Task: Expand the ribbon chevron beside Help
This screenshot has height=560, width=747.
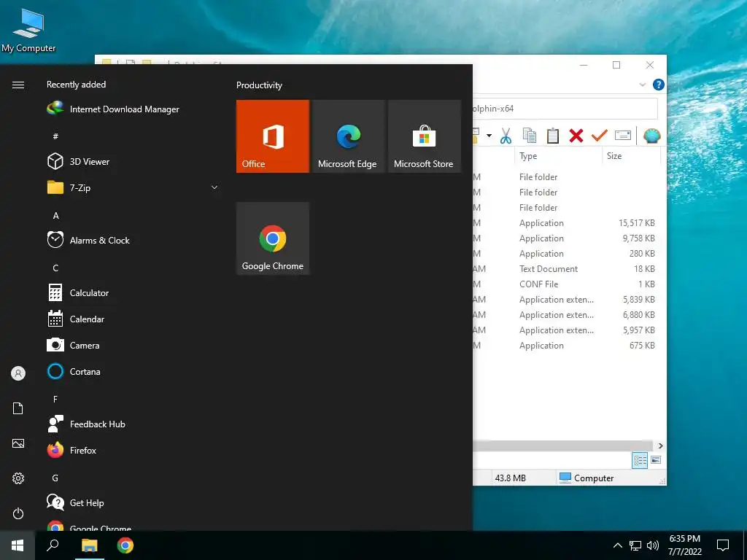Action: pos(642,85)
